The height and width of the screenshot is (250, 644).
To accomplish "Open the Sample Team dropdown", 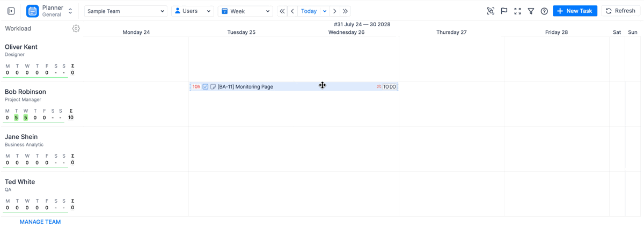I will tap(126, 11).
